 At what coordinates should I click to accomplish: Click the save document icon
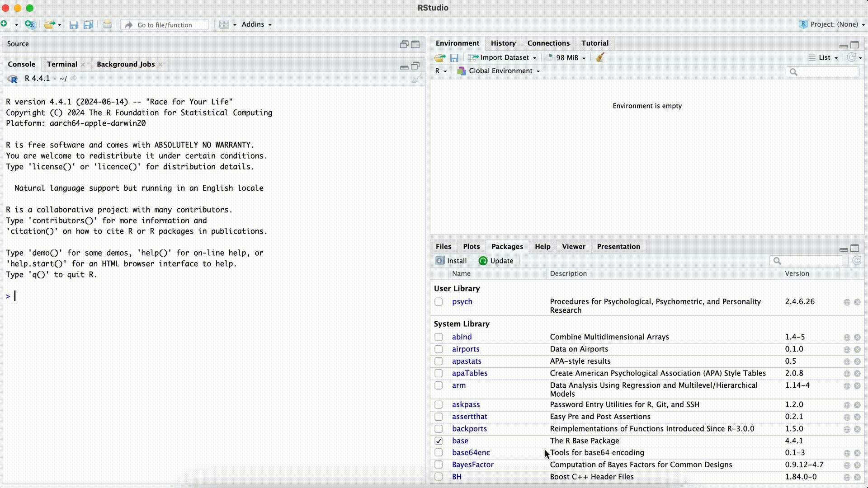click(x=74, y=25)
